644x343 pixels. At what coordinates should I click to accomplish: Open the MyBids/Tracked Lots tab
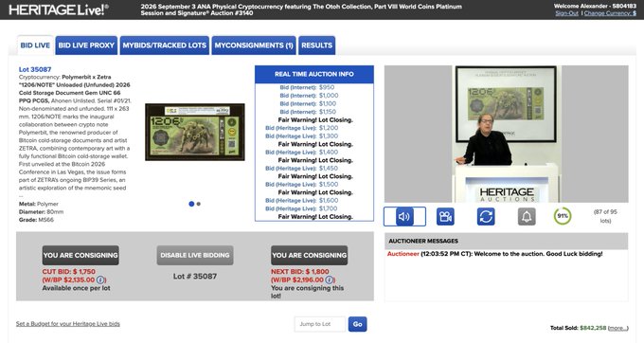coord(164,45)
